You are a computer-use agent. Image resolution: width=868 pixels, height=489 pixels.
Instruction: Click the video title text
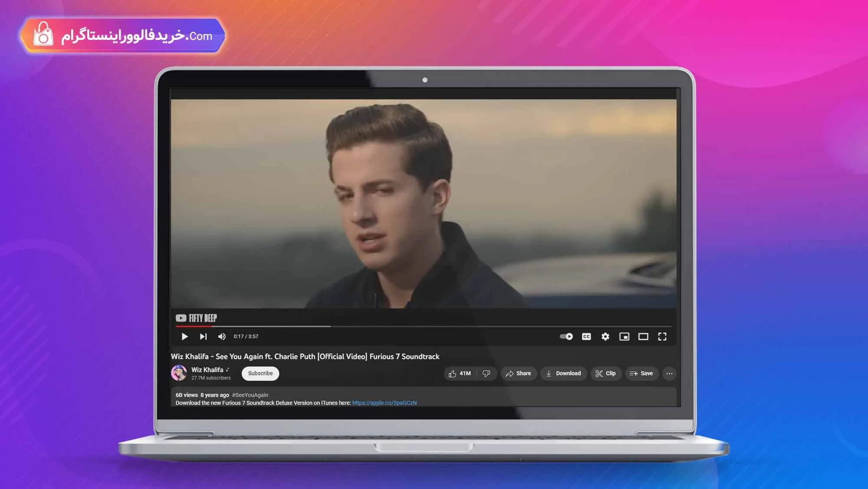click(x=305, y=357)
